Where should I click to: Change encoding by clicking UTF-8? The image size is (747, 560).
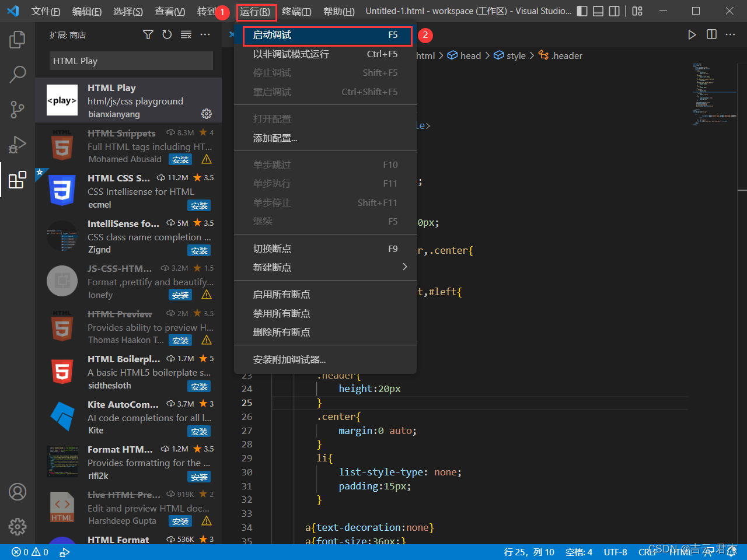[615, 551]
